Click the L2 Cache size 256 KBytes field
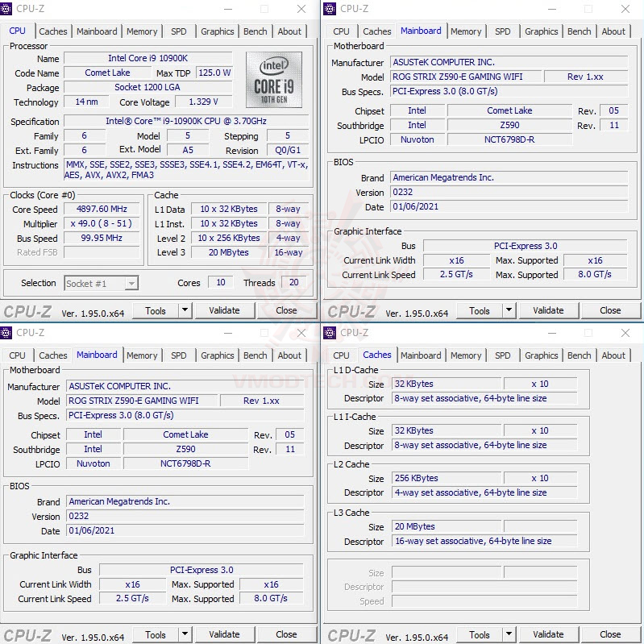Screen dimensions: 644x644 pos(446,478)
